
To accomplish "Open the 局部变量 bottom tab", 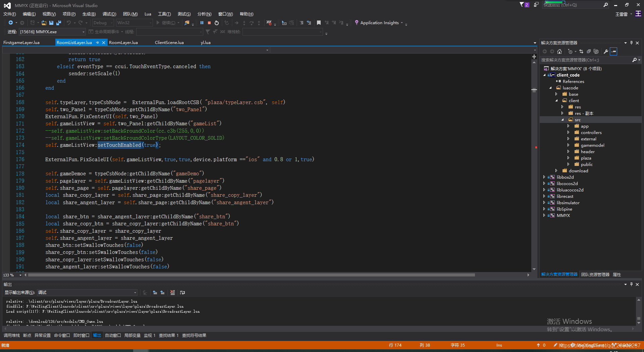I will point(132,336).
